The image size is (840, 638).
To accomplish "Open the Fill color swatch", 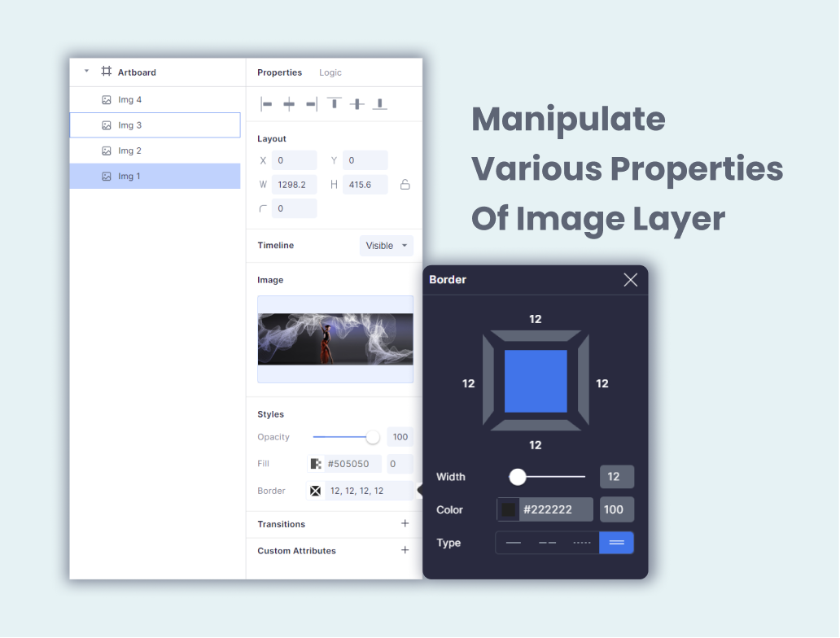I will pyautogui.click(x=316, y=464).
